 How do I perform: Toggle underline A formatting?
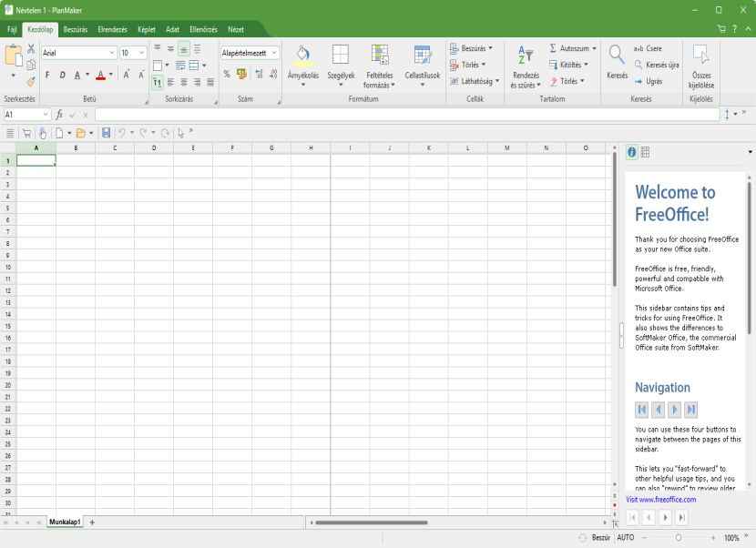click(77, 75)
